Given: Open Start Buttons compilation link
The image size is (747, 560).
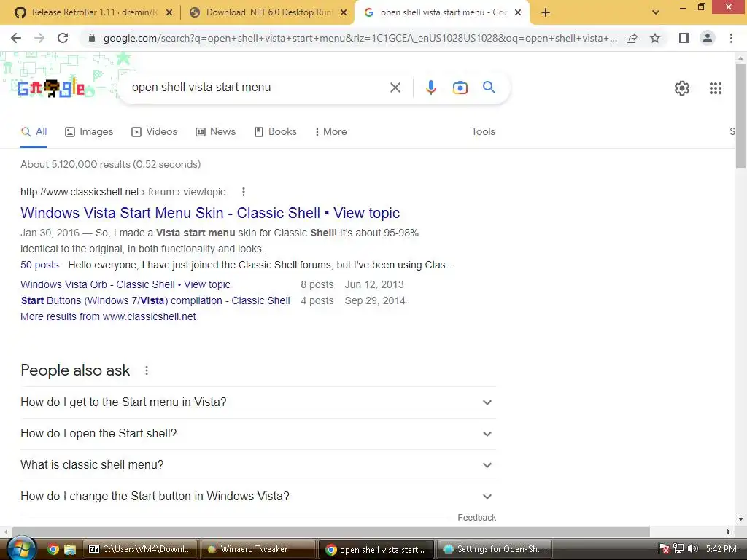Looking at the screenshot, I should (155, 301).
